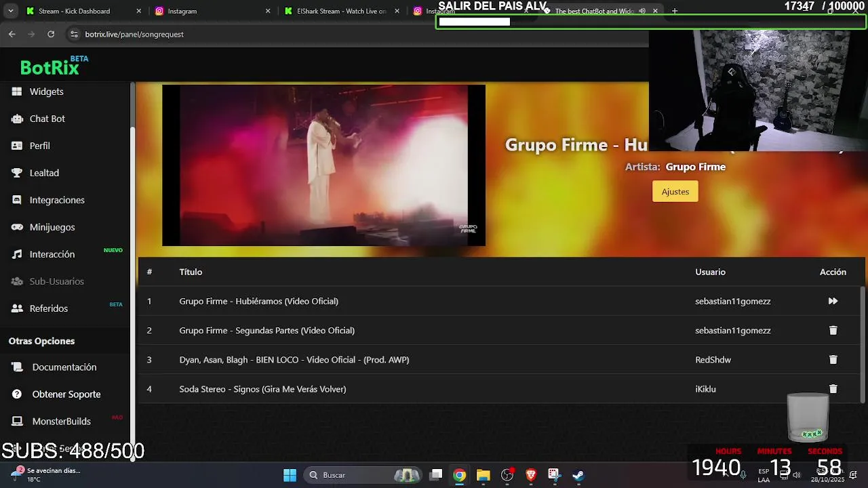Select Dyan, Asan, Blagh - BIEN LOCO title
The image size is (868, 488).
294,360
